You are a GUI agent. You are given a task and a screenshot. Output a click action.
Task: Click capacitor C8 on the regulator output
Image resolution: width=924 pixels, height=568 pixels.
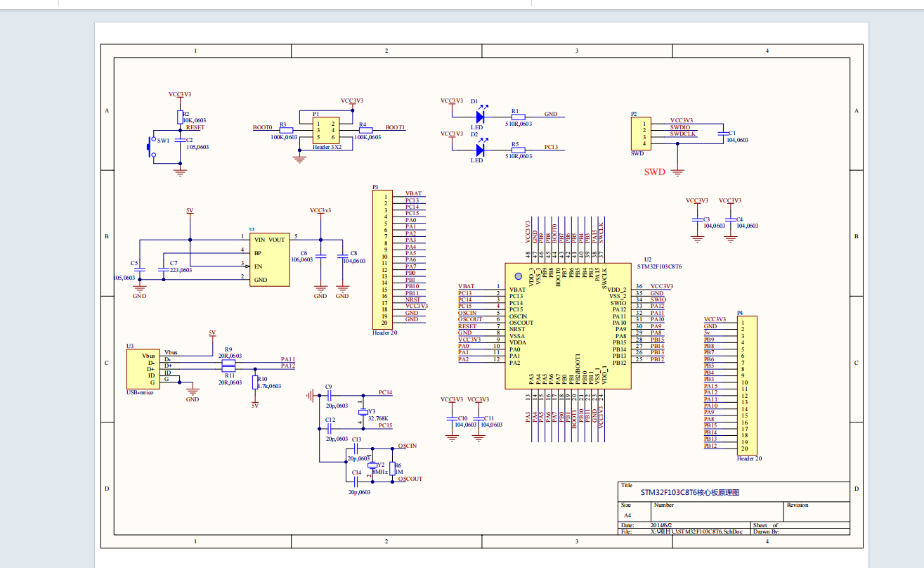pos(342,257)
